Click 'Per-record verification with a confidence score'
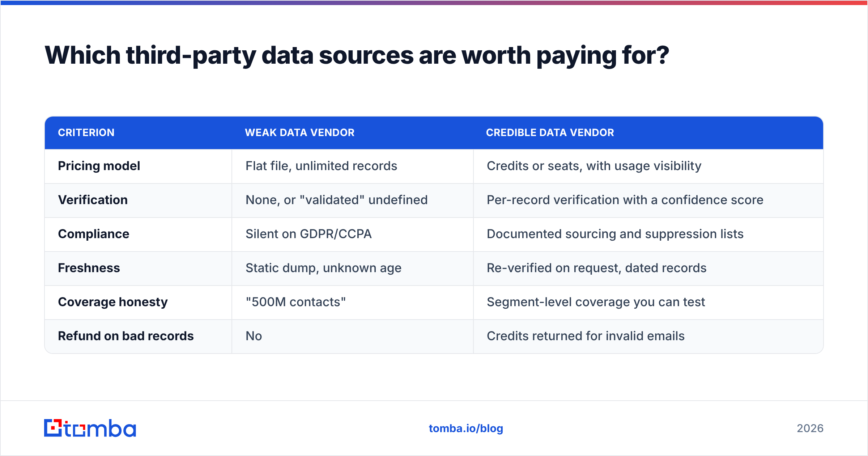Screen dimensions: 868x456 [x=625, y=200]
